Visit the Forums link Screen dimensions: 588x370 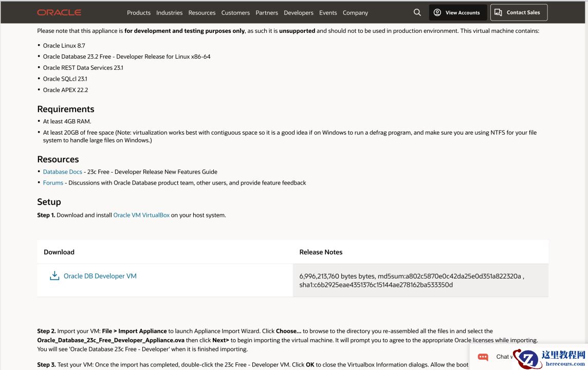coord(53,182)
